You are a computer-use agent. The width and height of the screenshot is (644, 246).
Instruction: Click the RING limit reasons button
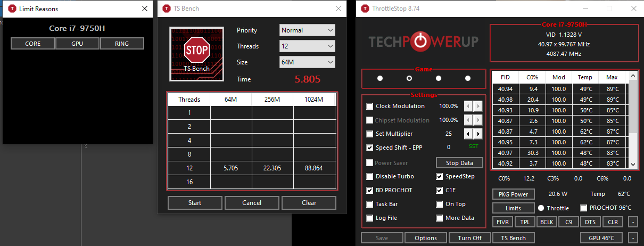(x=122, y=44)
